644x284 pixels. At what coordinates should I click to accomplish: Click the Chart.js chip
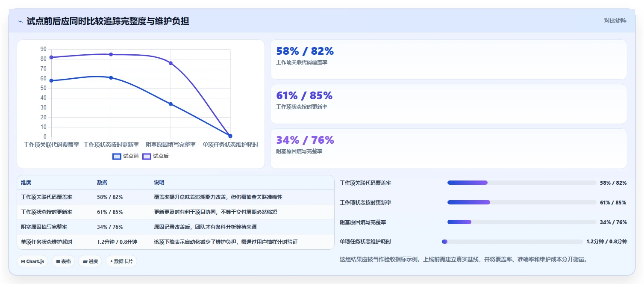tap(32, 261)
